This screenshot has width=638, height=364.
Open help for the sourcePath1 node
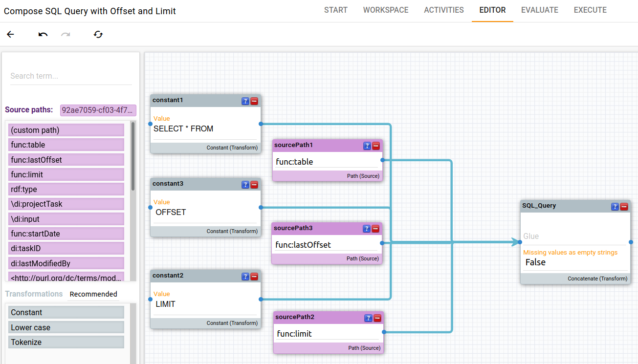coord(367,146)
